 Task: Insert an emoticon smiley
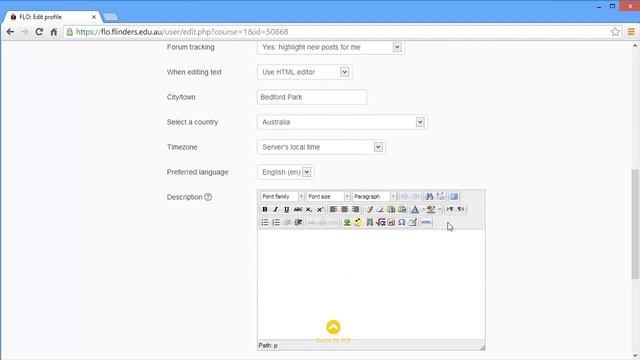coord(358,222)
